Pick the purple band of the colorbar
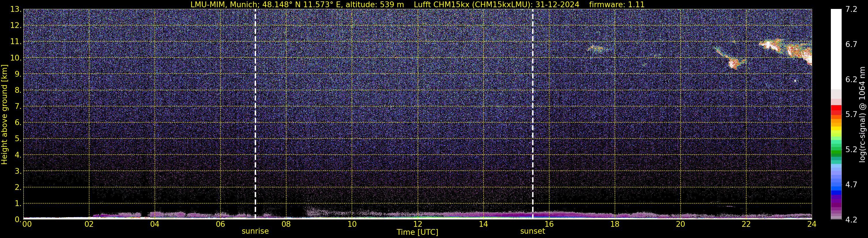The width and height of the screenshot is (868, 238). 836,201
